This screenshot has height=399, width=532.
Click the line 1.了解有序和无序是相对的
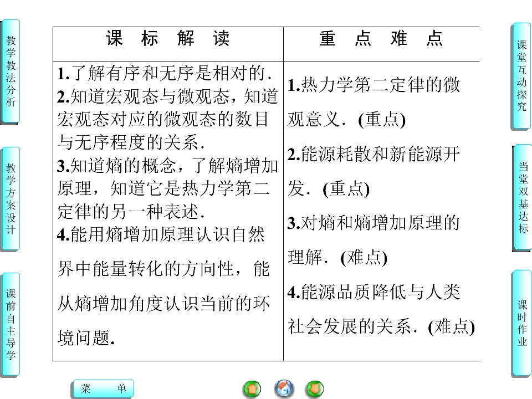coord(165,73)
